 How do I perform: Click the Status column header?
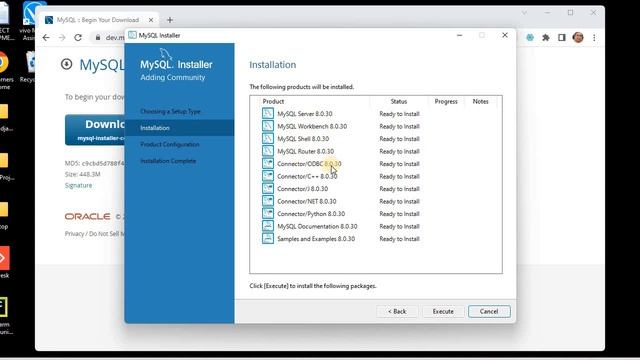coord(398,101)
